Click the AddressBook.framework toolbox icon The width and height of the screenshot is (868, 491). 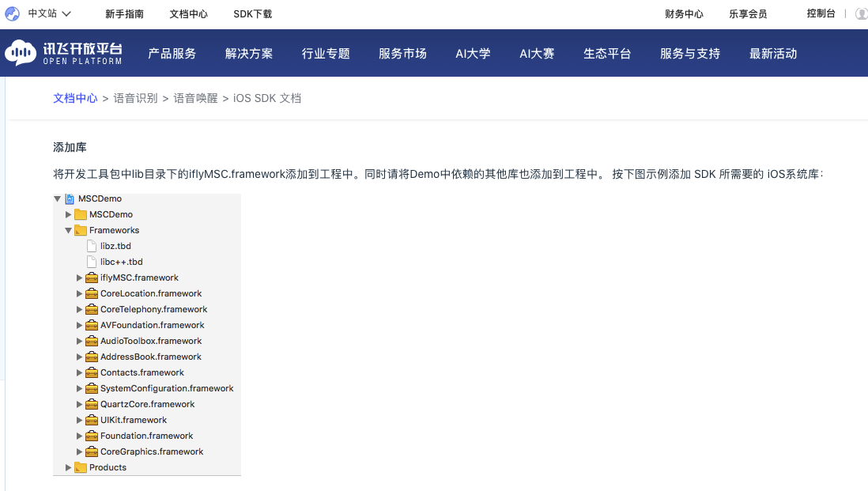(92, 357)
